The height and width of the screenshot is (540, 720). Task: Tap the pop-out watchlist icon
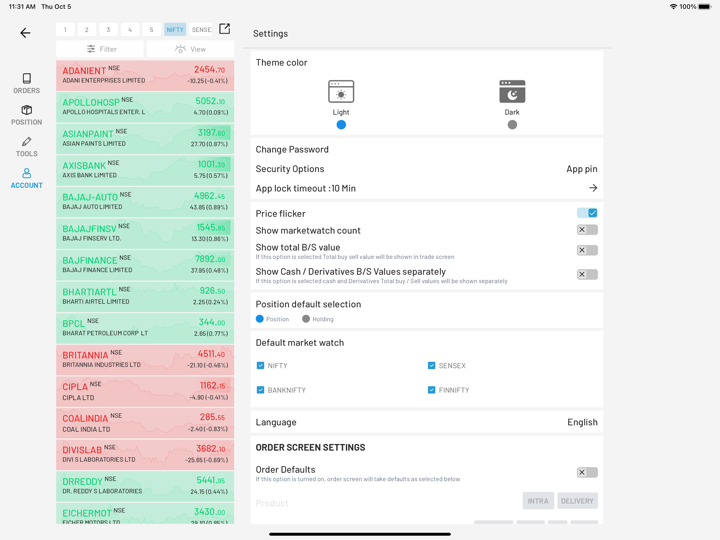[x=224, y=29]
